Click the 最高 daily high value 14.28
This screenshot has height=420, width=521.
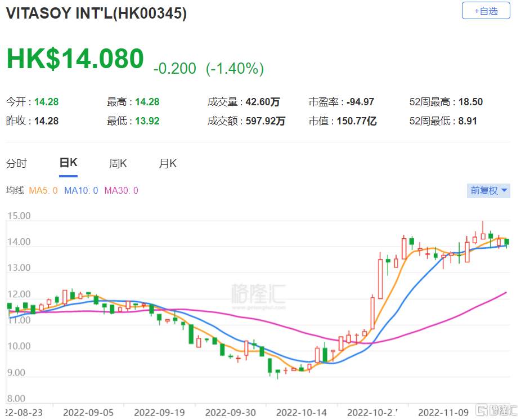pyautogui.click(x=147, y=102)
